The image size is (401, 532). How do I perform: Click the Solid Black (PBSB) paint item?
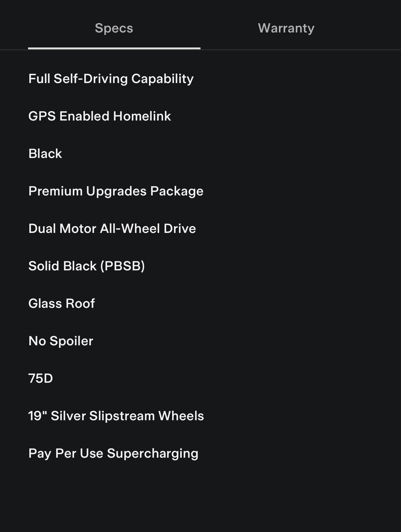87,266
